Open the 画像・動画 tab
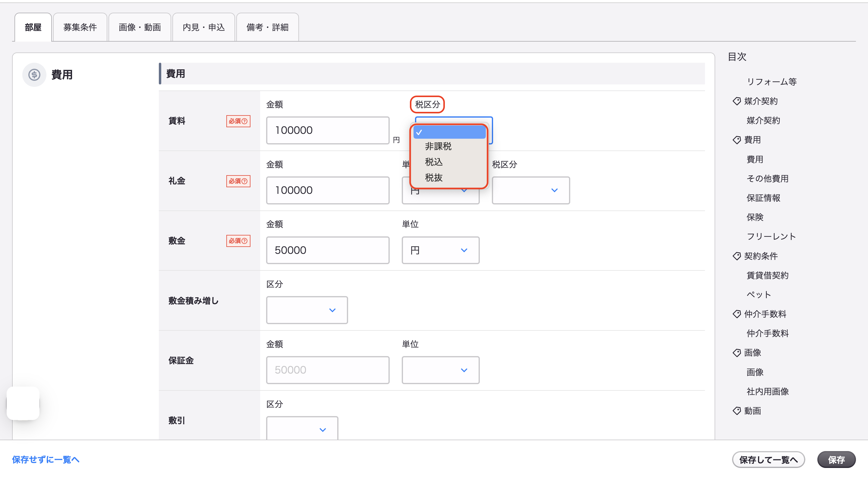The image size is (868, 477). [140, 27]
